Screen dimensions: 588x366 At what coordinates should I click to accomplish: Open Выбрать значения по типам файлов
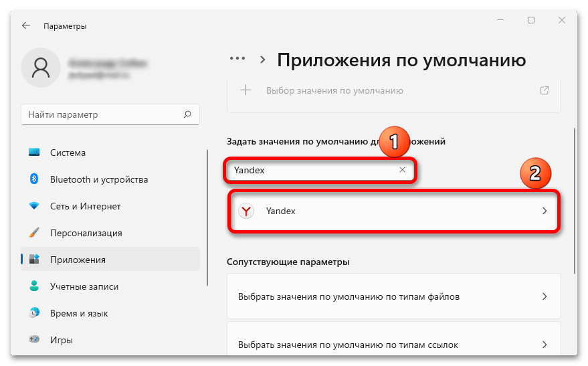tap(394, 296)
